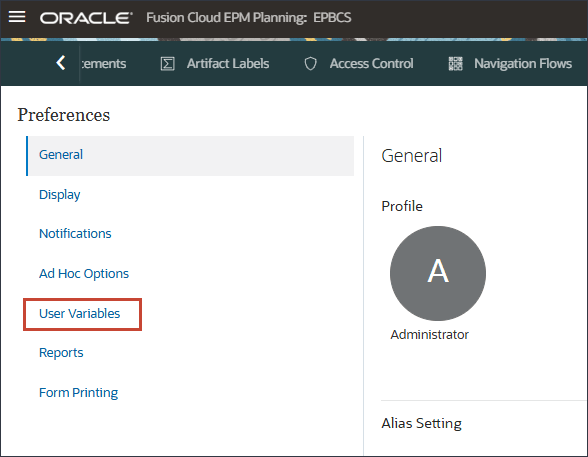Click the Administrator profile avatar
588x457 pixels.
[438, 273]
